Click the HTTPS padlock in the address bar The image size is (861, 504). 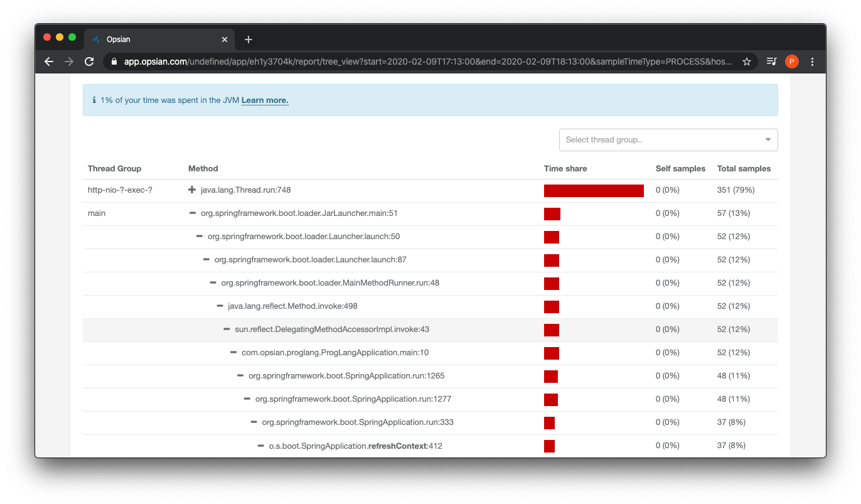click(x=114, y=62)
